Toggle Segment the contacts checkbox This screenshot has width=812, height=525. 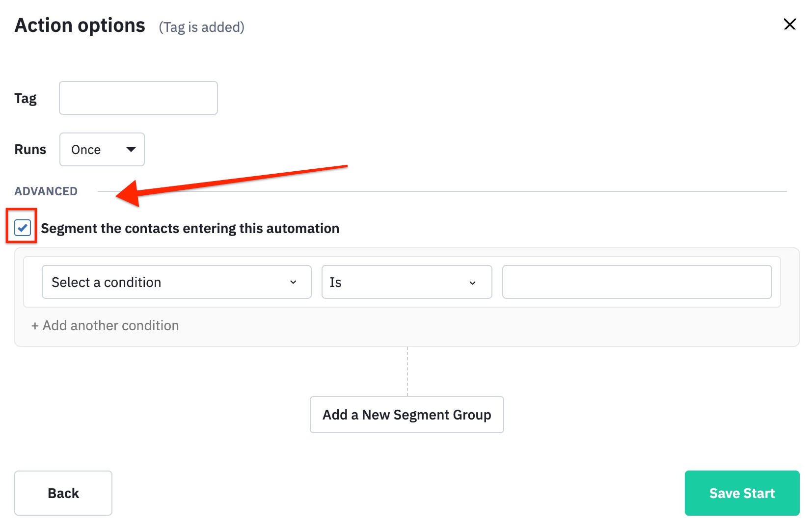coord(23,228)
